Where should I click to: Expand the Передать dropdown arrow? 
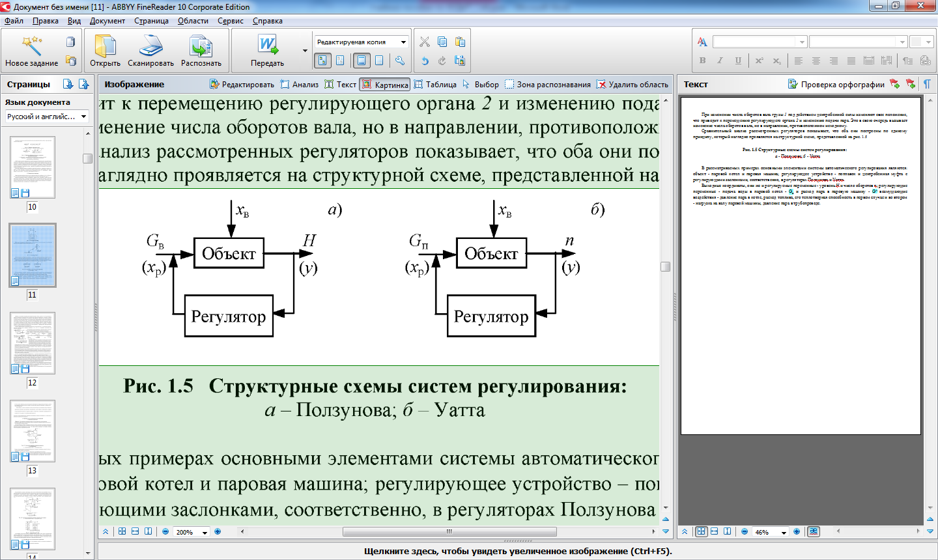coord(305,51)
